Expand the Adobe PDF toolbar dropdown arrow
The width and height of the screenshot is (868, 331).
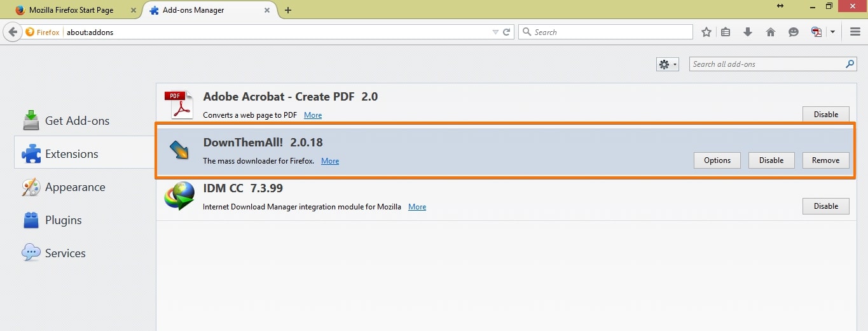coord(832,32)
